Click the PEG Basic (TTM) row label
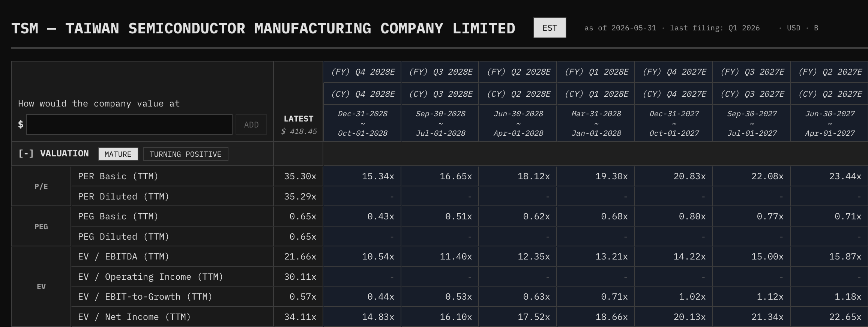Image resolution: width=868 pixels, height=327 pixels. pyautogui.click(x=118, y=216)
